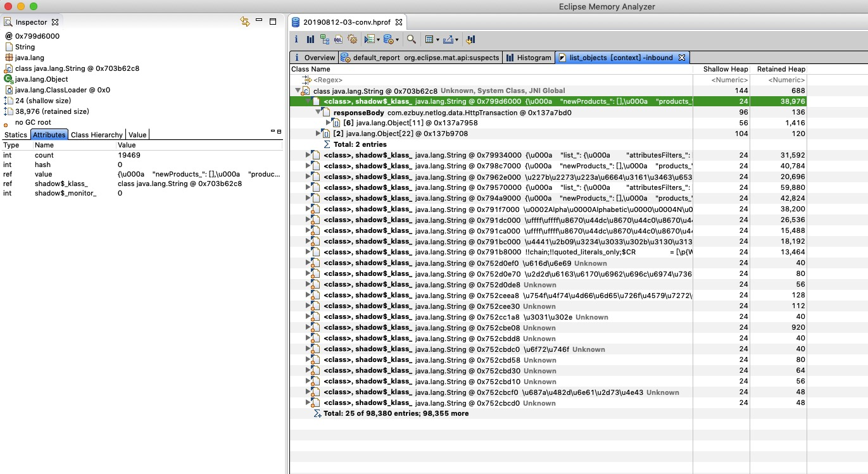Click the maximize icon of attributes pane
Viewport: 868px width, 474px height.
coord(279,132)
